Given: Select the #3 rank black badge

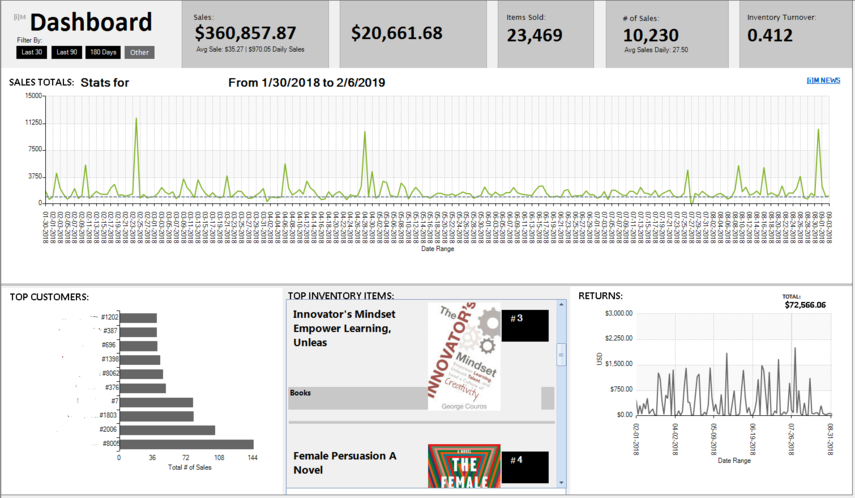Looking at the screenshot, I should pyautogui.click(x=525, y=326).
